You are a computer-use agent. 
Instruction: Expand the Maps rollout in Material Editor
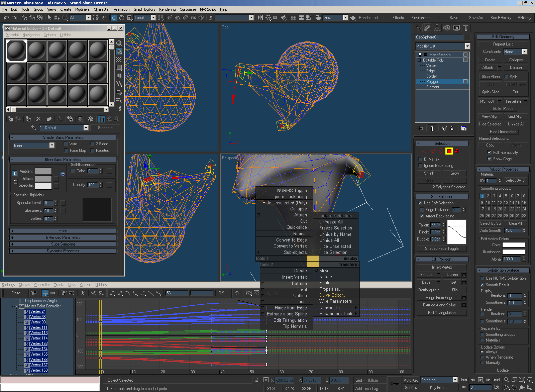[63, 231]
